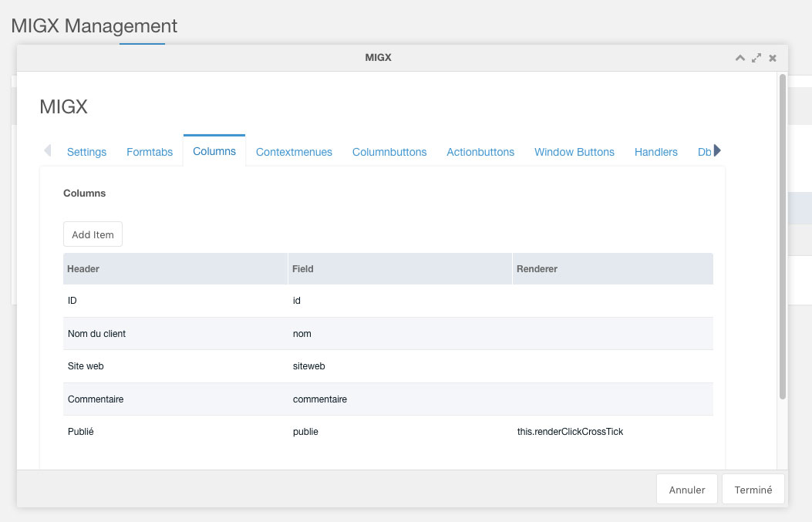Show the Handlers tab

(x=656, y=152)
